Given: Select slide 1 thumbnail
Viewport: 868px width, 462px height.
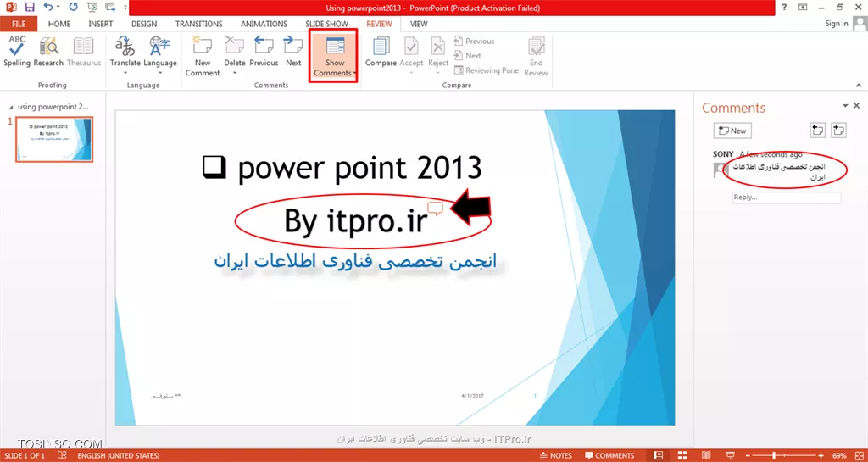Looking at the screenshot, I should (x=54, y=139).
